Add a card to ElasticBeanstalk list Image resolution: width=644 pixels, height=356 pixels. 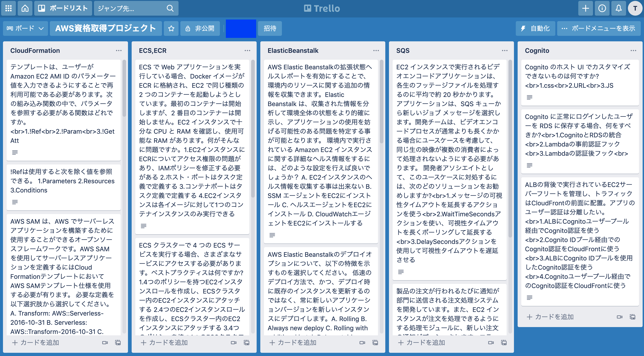point(293,342)
